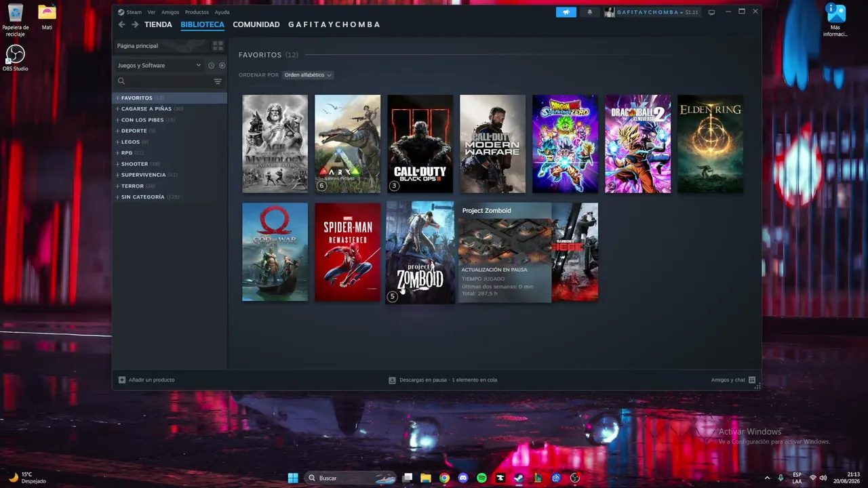Open File Explorer from the taskbar
Viewport: 868px width, 488px height.
pos(426,478)
